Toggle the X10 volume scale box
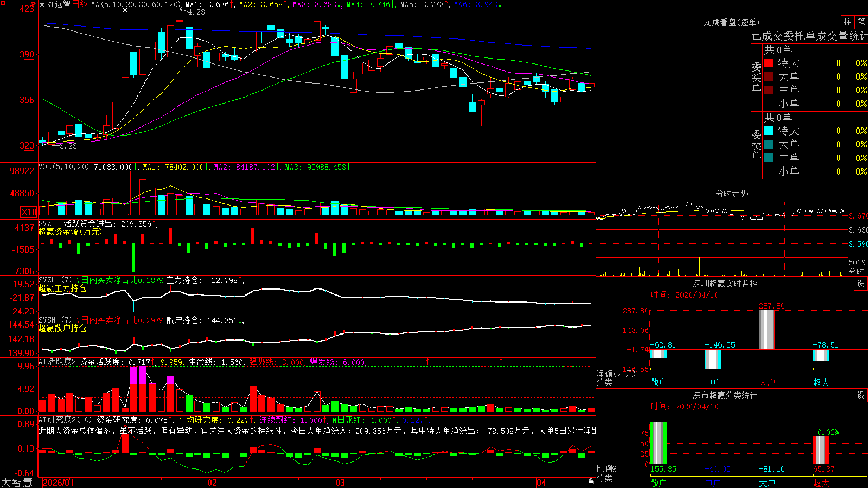The height and width of the screenshot is (488, 868). coord(29,212)
